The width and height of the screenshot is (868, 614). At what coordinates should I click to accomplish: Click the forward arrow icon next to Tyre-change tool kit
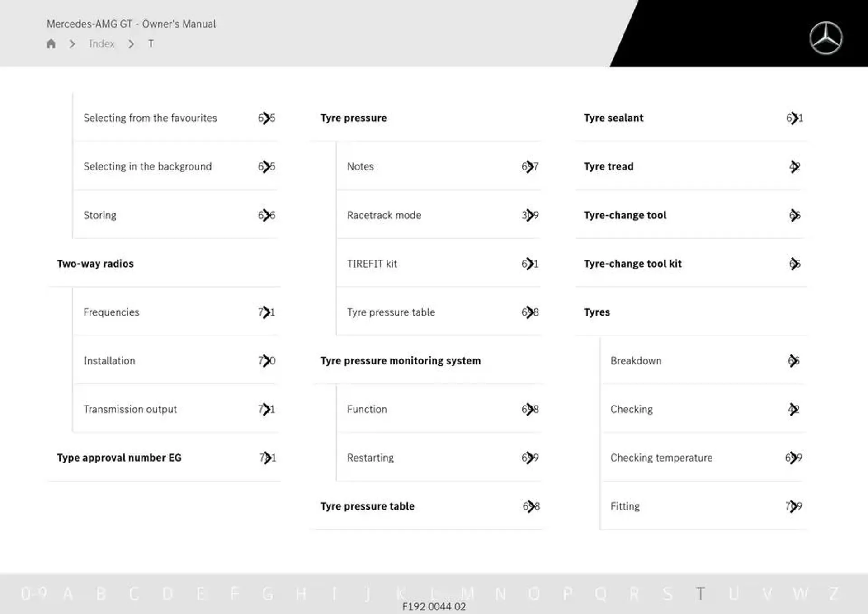(795, 263)
